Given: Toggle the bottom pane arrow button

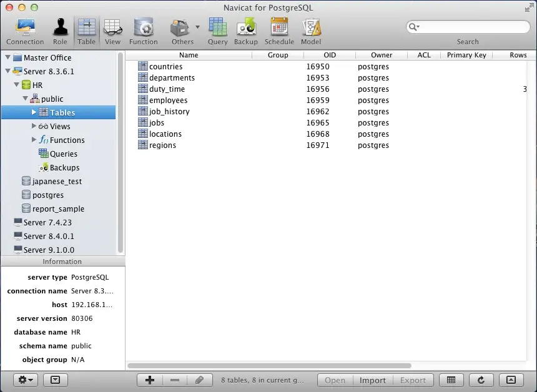Looking at the screenshot, I should pyautogui.click(x=511, y=380).
